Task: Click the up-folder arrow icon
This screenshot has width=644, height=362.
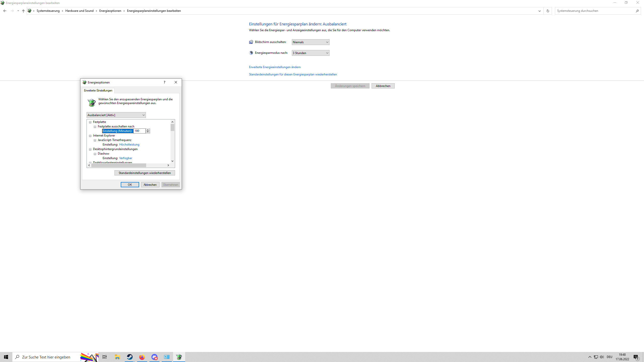Action: click(x=23, y=11)
